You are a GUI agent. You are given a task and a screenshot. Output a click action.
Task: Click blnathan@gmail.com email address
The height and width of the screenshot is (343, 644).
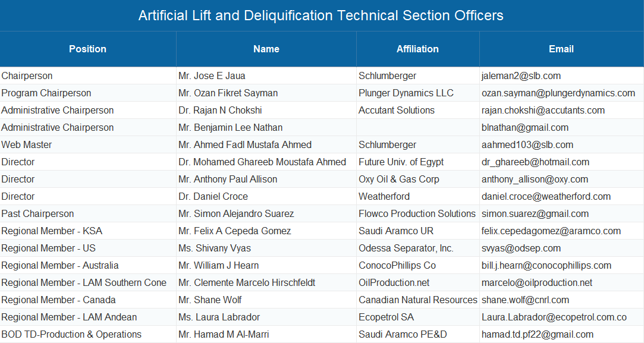[525, 128]
